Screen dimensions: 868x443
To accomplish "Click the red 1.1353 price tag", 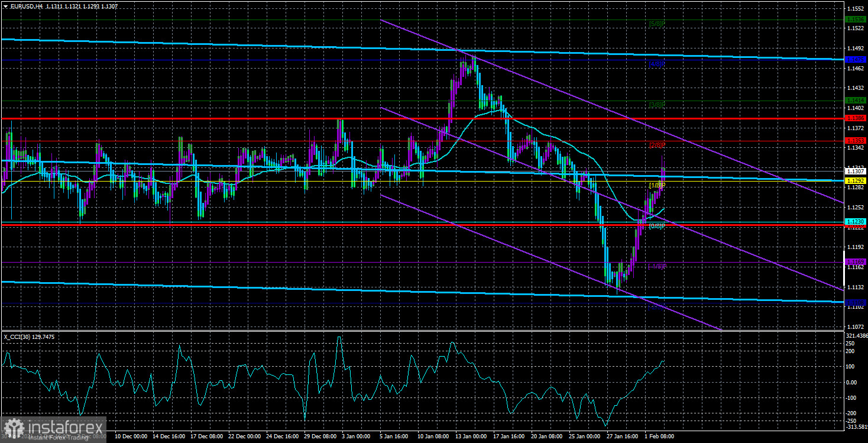I will (855, 140).
